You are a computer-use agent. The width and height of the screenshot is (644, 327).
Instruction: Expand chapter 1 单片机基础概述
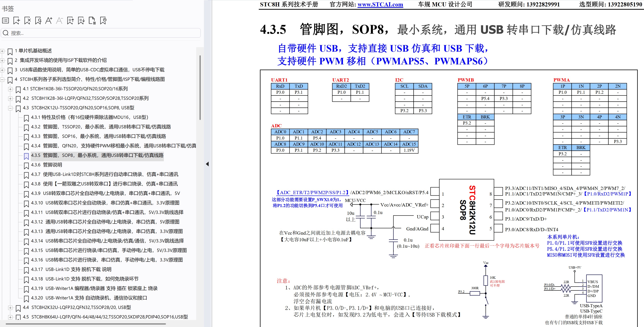2,51
